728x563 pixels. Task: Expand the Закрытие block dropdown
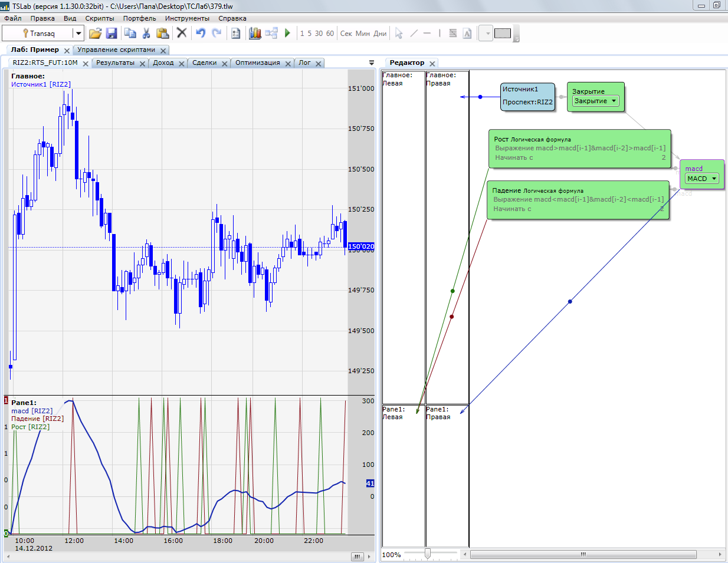pos(614,101)
